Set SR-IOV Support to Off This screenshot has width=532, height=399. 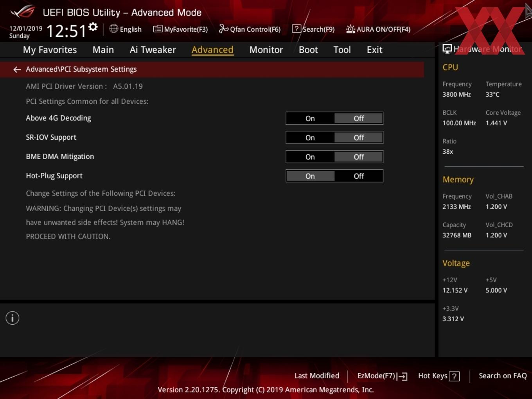tap(359, 138)
